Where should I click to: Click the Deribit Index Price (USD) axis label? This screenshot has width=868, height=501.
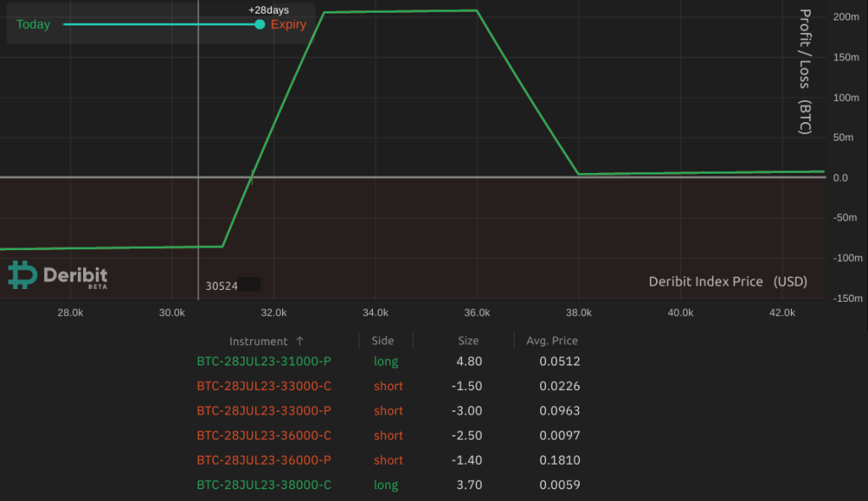tap(727, 281)
